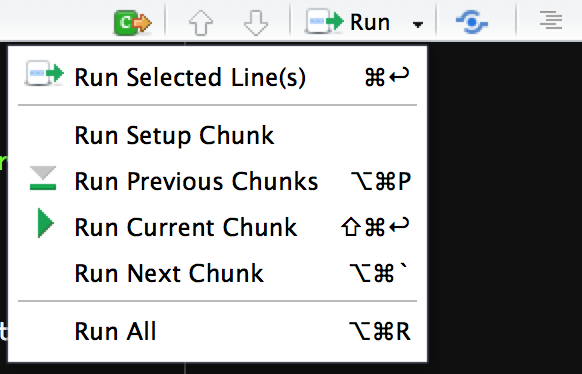Choose Run Setup Chunk
The height and width of the screenshot is (374, 582).
tap(218, 135)
